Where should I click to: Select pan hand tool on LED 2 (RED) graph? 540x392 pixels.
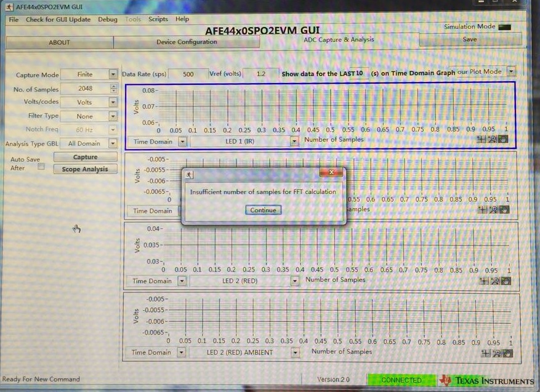pos(506,281)
